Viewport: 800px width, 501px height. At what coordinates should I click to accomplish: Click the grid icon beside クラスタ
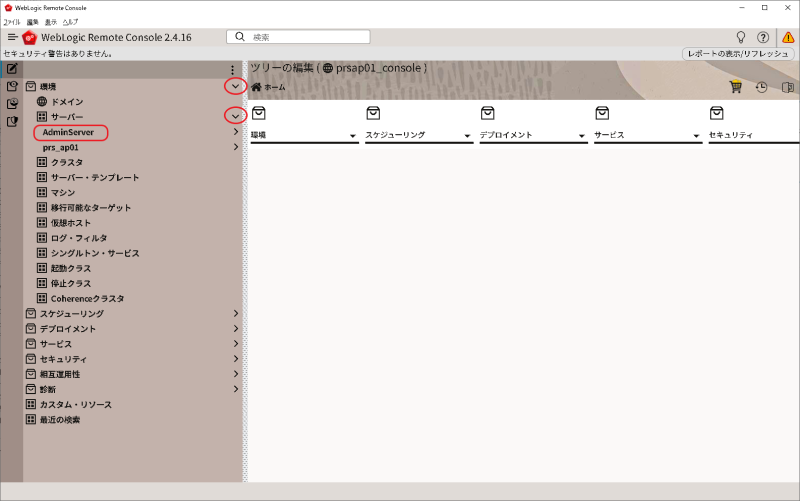pyautogui.click(x=42, y=162)
